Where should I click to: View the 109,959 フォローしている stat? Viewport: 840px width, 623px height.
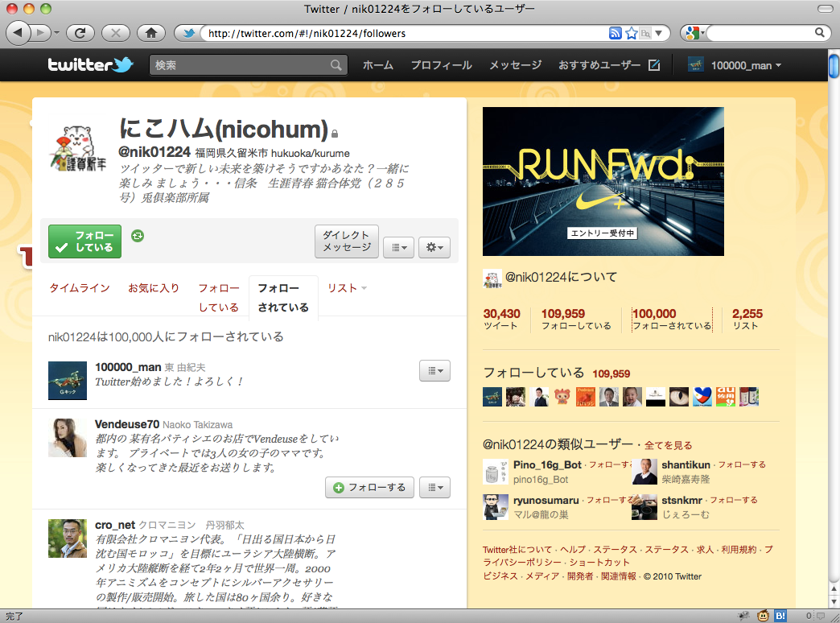(x=576, y=319)
